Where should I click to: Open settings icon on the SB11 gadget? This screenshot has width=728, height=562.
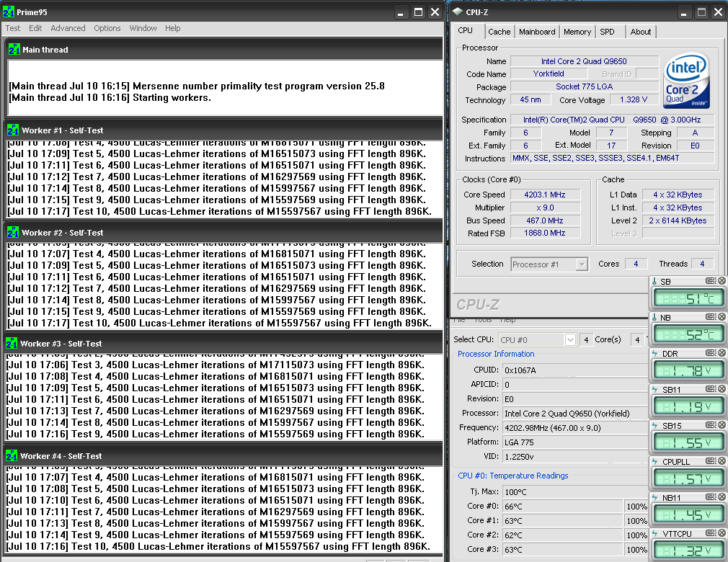pyautogui.click(x=711, y=389)
